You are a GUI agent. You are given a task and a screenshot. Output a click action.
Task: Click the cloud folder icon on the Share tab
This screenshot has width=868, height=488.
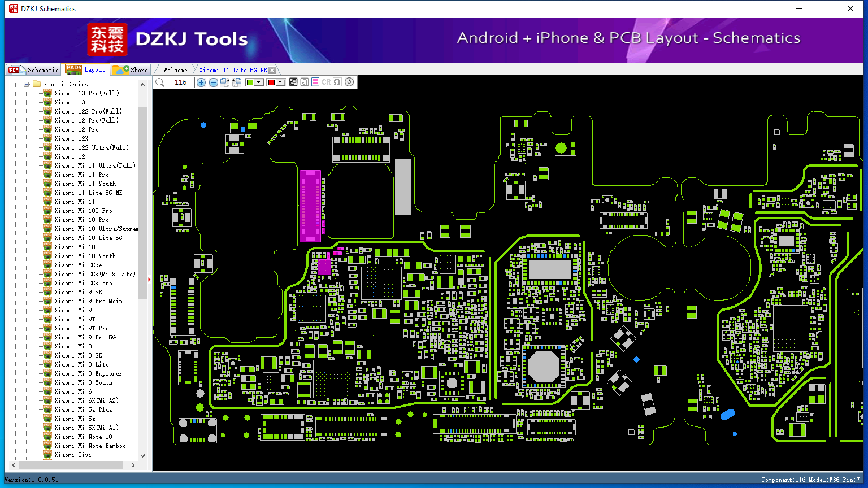[120, 69]
